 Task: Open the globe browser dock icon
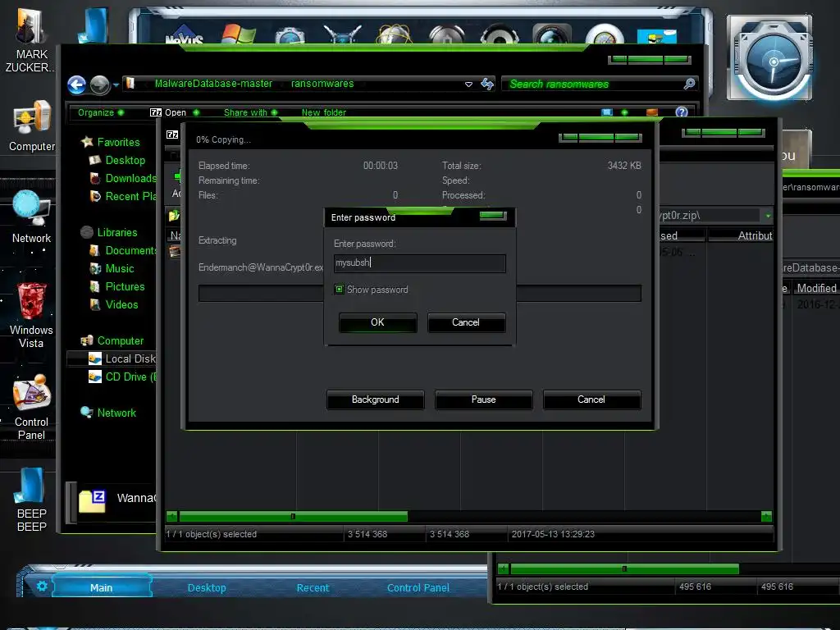[394, 34]
